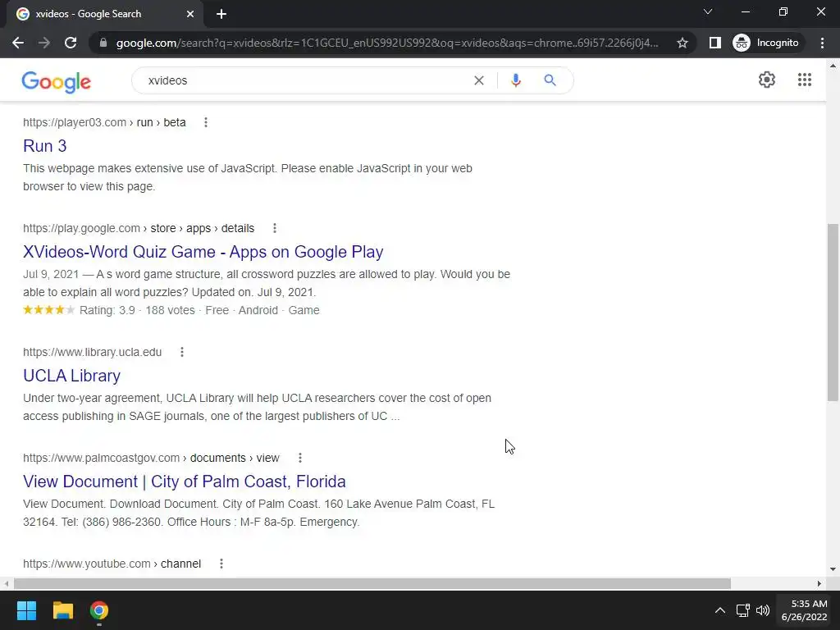Focus the Google search input field
This screenshot has height=630, width=840.
(305, 80)
